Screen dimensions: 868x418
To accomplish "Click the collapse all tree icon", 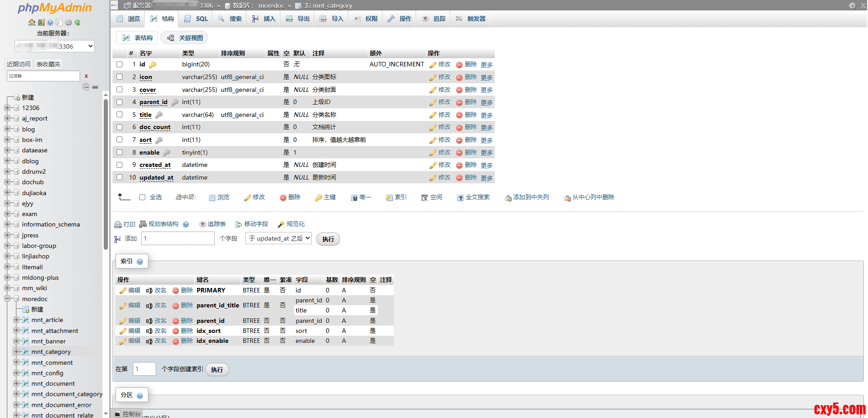I will (x=86, y=87).
